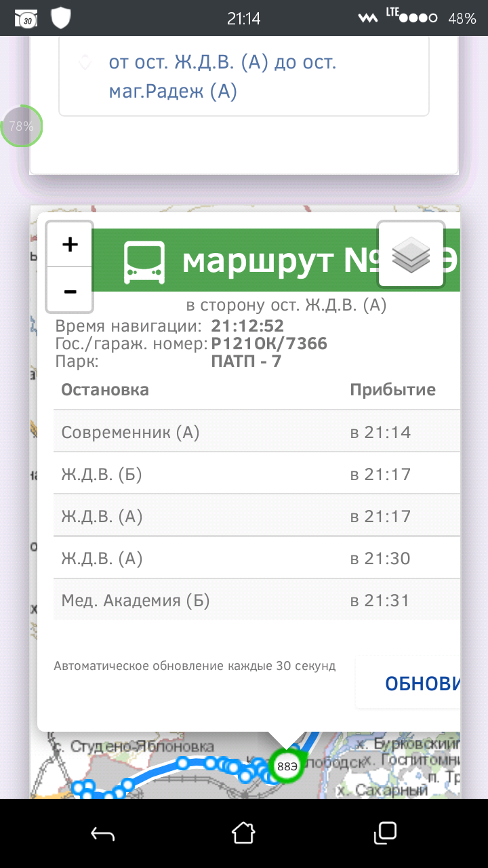Open the map layers switcher
Image resolution: width=488 pixels, height=868 pixels.
click(411, 254)
